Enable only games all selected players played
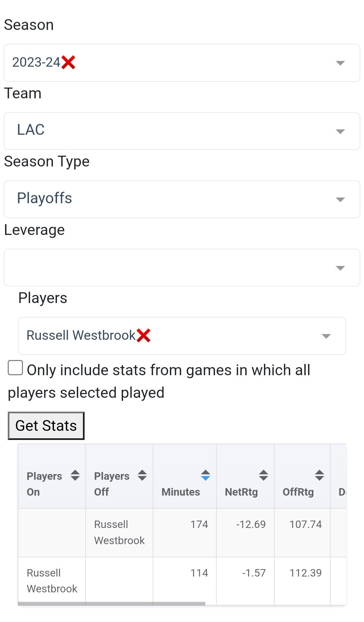364x622 pixels. (16, 368)
